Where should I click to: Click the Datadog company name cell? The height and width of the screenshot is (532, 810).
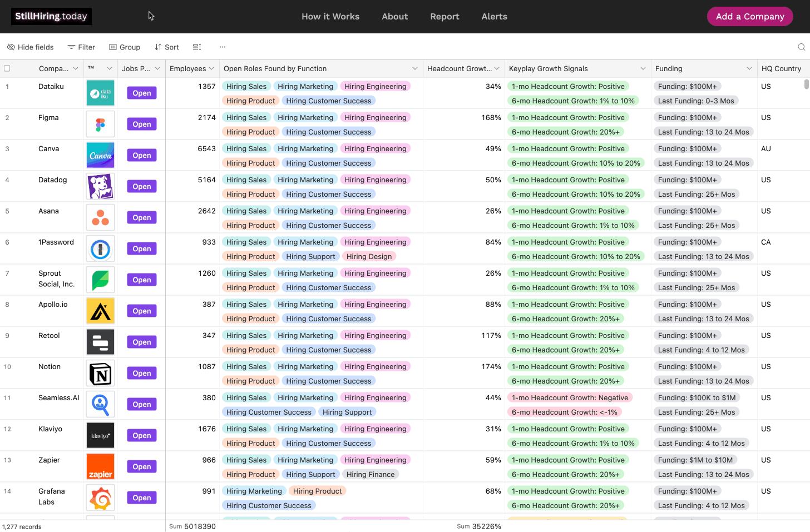point(53,180)
